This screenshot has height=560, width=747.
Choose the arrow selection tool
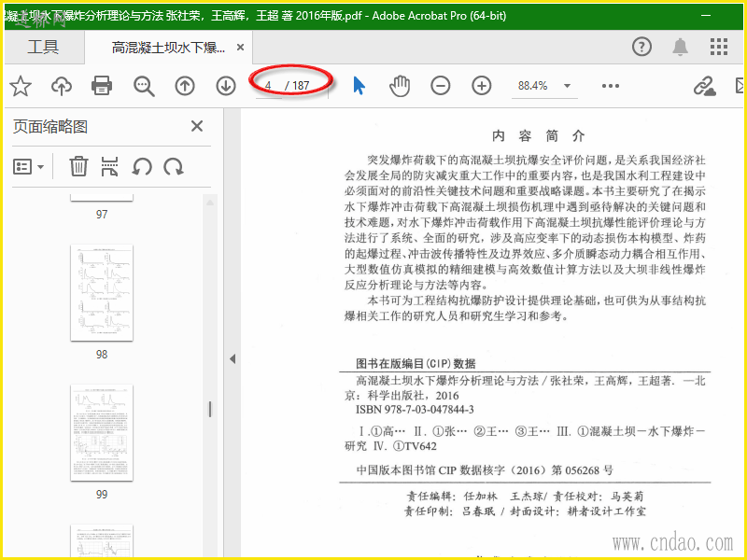(x=359, y=86)
